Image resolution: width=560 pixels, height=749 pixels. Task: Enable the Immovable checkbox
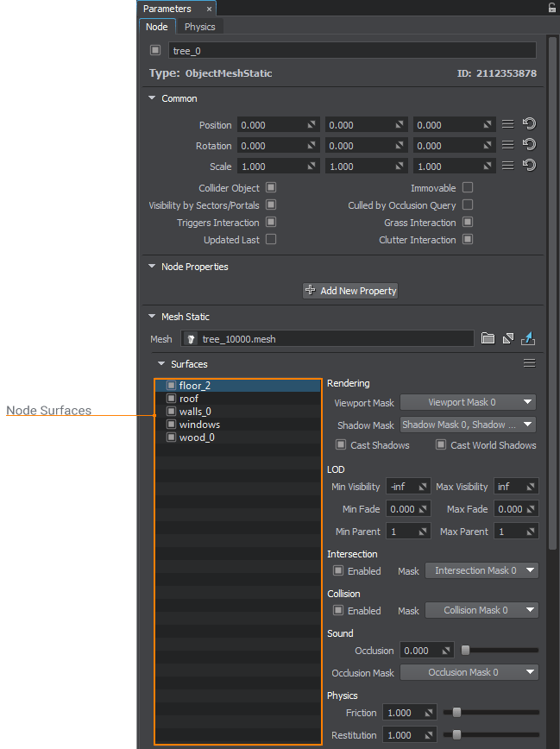point(468,187)
